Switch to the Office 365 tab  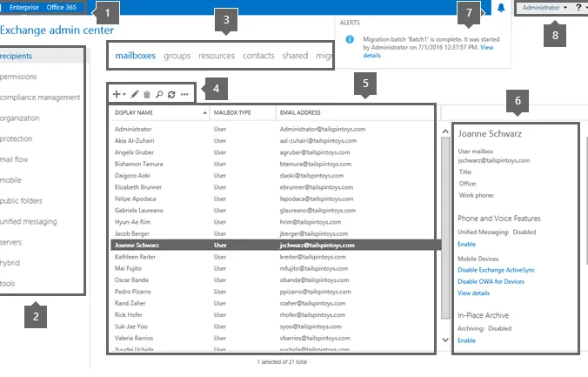click(x=62, y=7)
